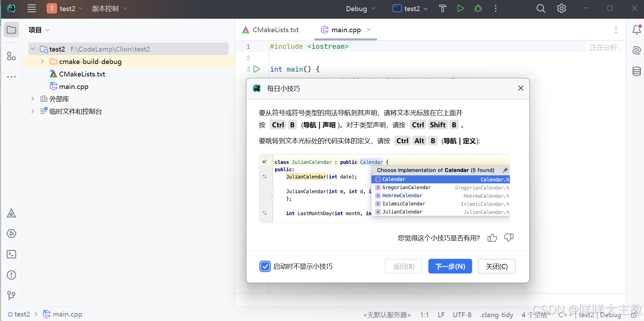
Task: Click the Build hammer icon
Action: click(x=442, y=9)
